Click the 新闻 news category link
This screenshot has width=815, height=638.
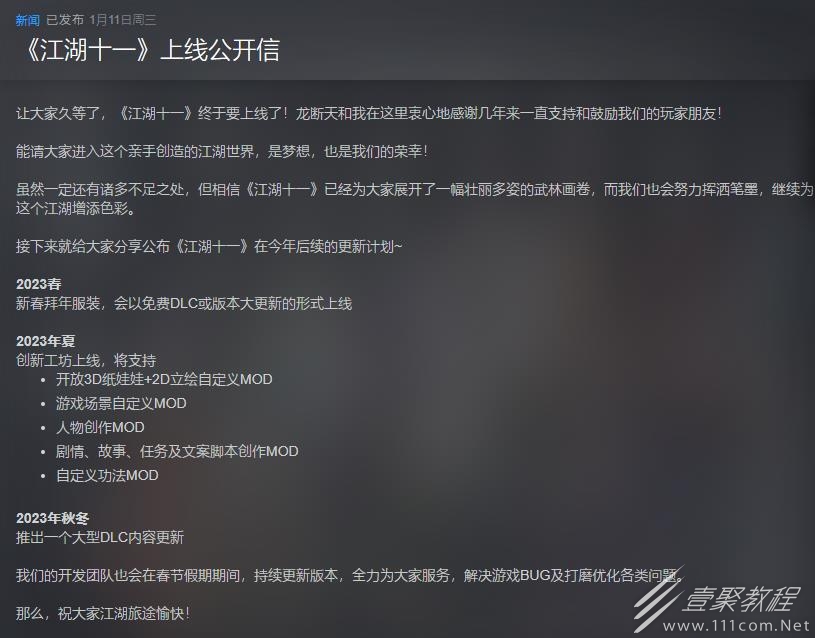[28, 20]
